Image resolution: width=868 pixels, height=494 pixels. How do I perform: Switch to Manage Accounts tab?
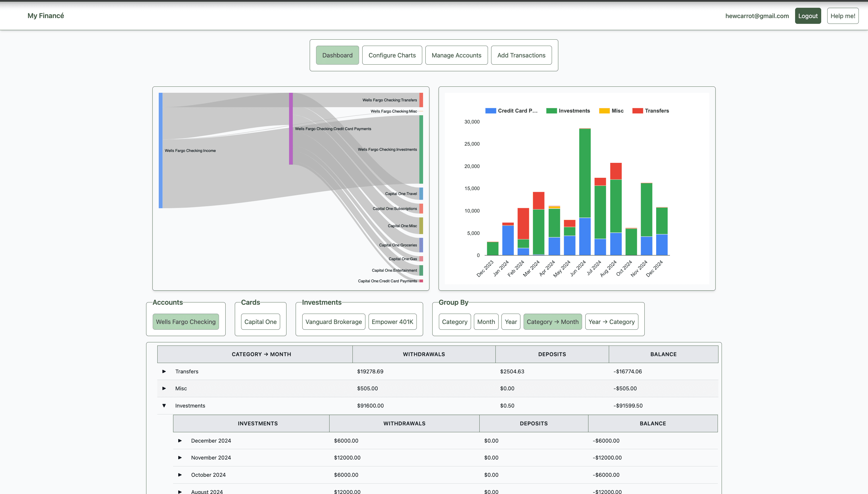456,55
